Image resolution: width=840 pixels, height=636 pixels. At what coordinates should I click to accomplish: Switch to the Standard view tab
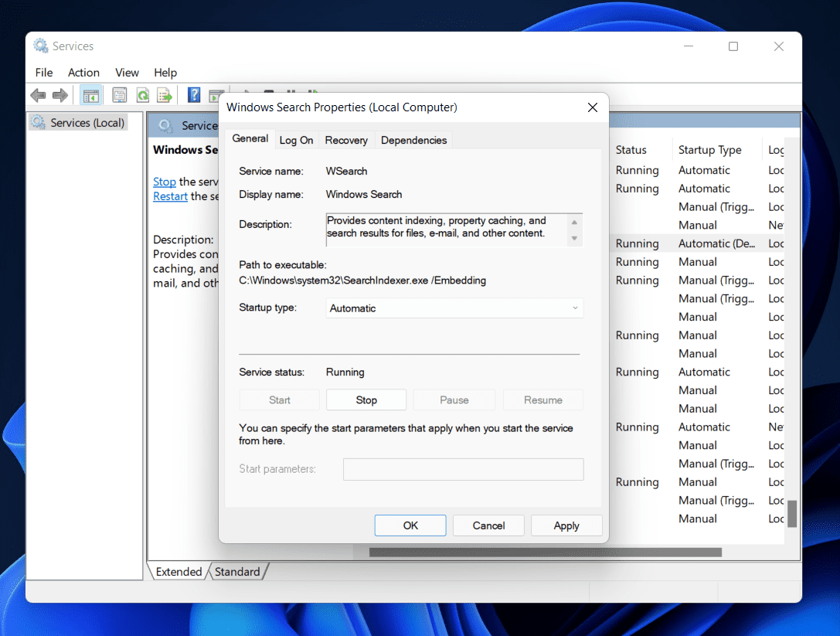pos(237,572)
